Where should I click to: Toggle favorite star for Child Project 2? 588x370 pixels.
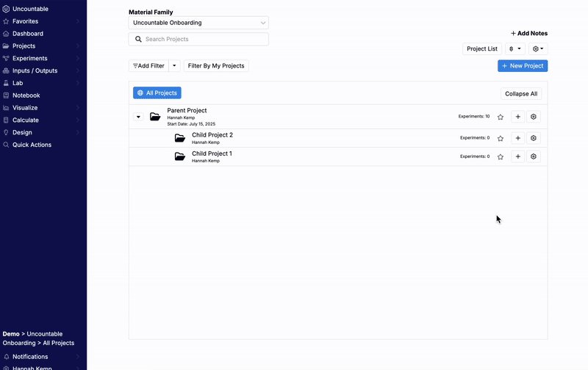[x=501, y=138]
